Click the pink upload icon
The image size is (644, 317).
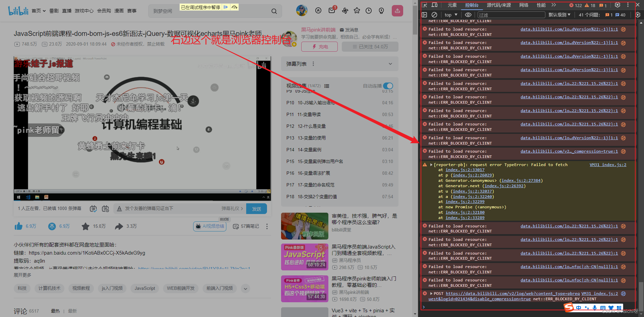coord(397,10)
